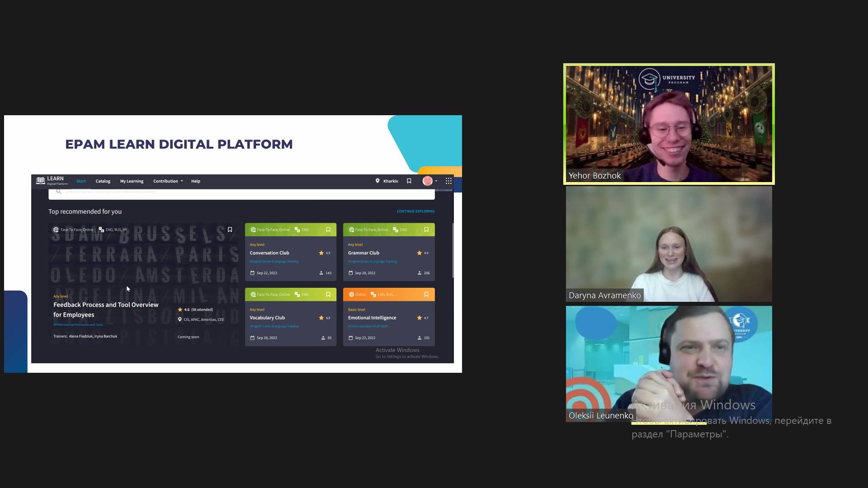Open the Start tab
This screenshot has height=488, width=868.
[x=81, y=181]
